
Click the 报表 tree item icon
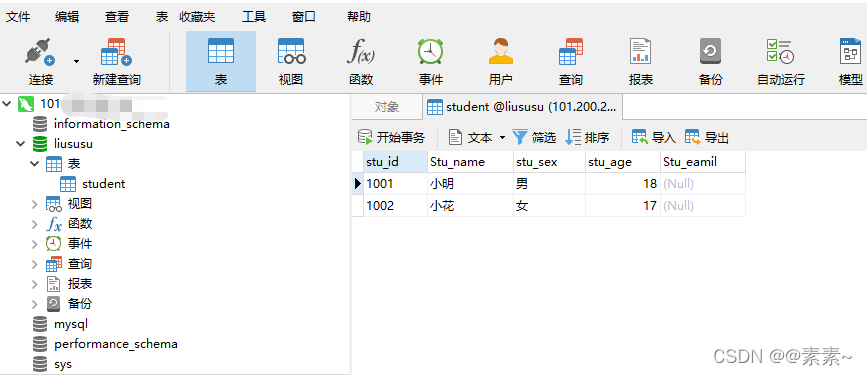[x=54, y=284]
